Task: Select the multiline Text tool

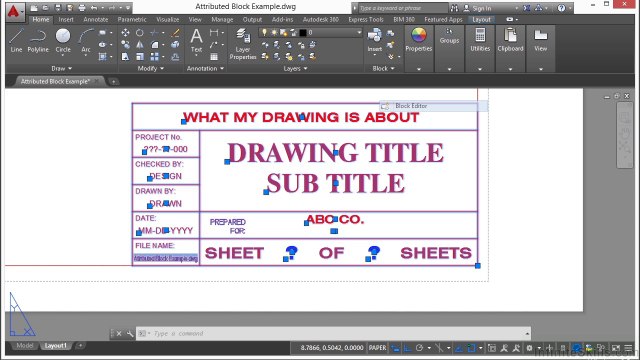Action: point(196,40)
